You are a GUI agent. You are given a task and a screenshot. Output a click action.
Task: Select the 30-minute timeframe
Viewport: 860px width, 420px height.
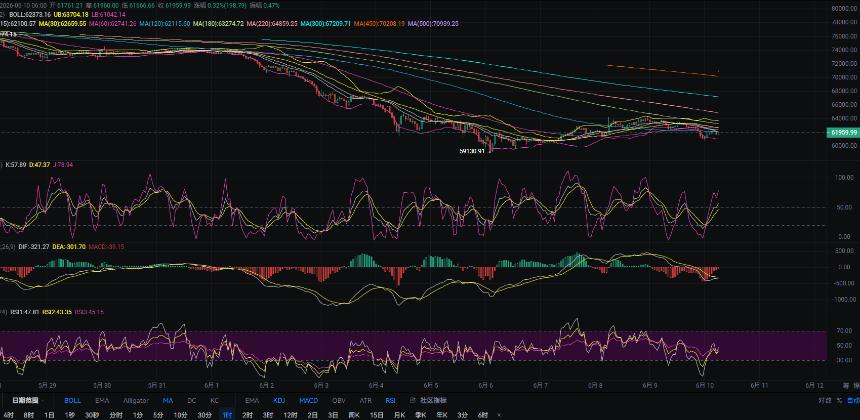tap(205, 415)
